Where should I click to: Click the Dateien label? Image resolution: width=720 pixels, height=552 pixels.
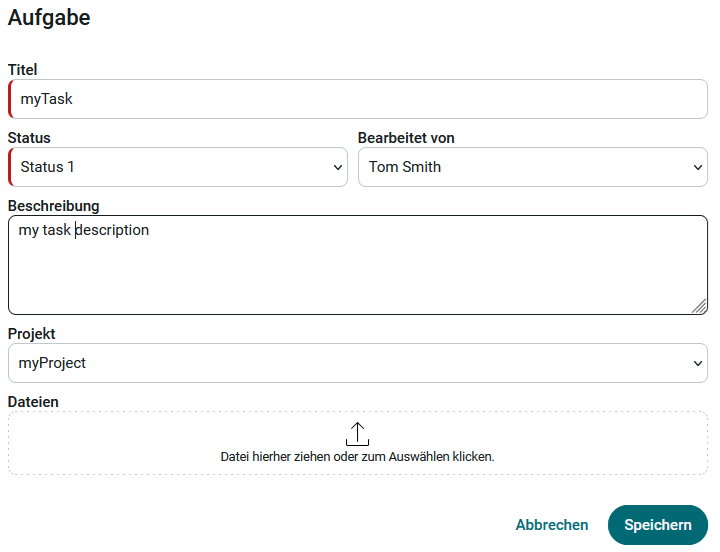(x=33, y=401)
